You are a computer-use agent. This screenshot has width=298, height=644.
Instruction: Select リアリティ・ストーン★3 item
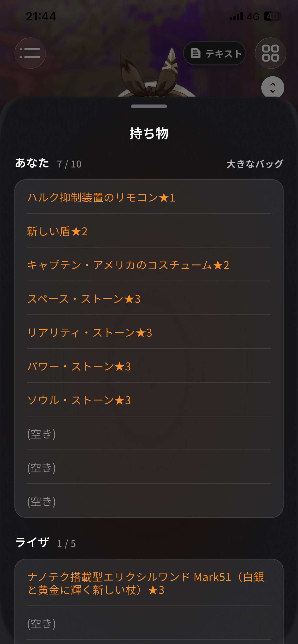coord(149,333)
